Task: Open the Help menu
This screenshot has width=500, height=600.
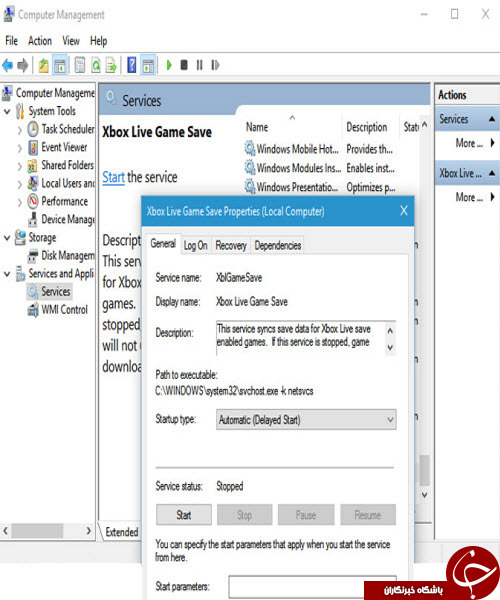Action: 99,41
